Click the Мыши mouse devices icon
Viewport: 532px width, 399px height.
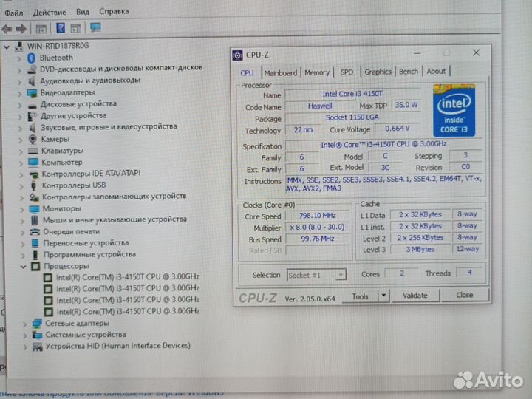(x=34, y=220)
